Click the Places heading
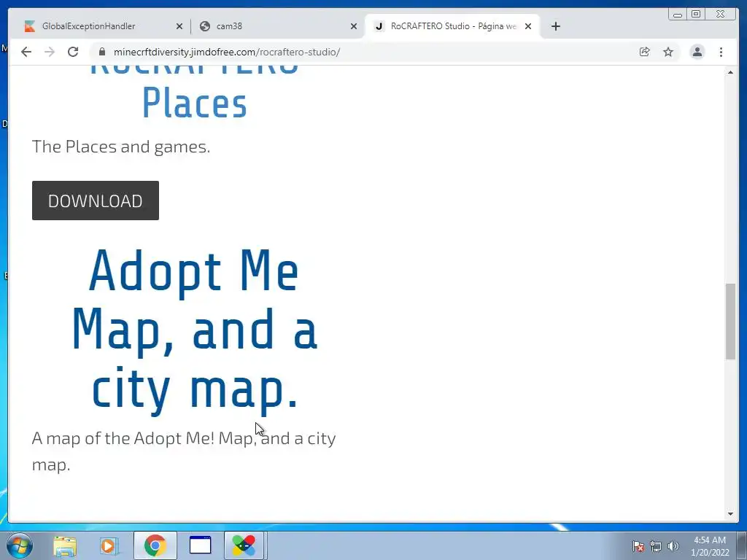 coord(194,102)
